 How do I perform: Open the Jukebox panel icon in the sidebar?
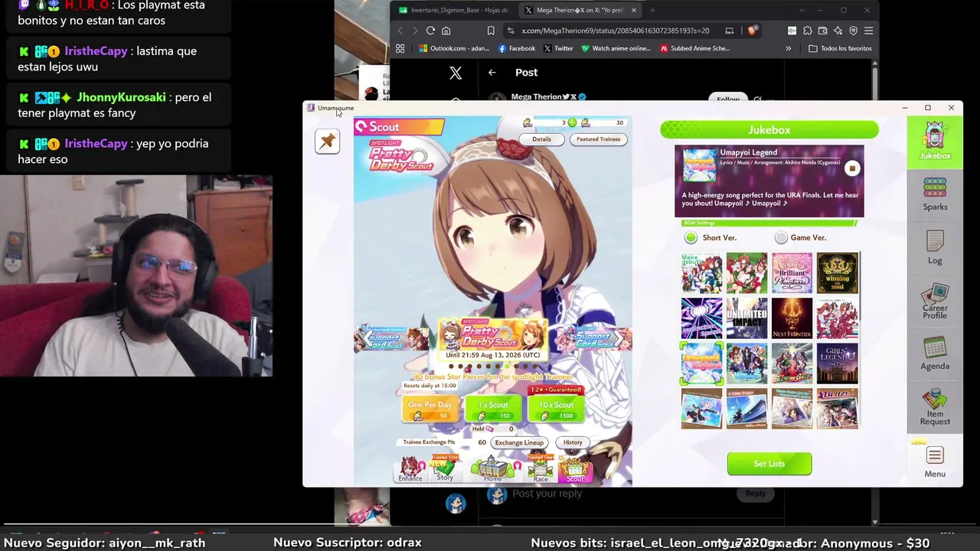(935, 142)
